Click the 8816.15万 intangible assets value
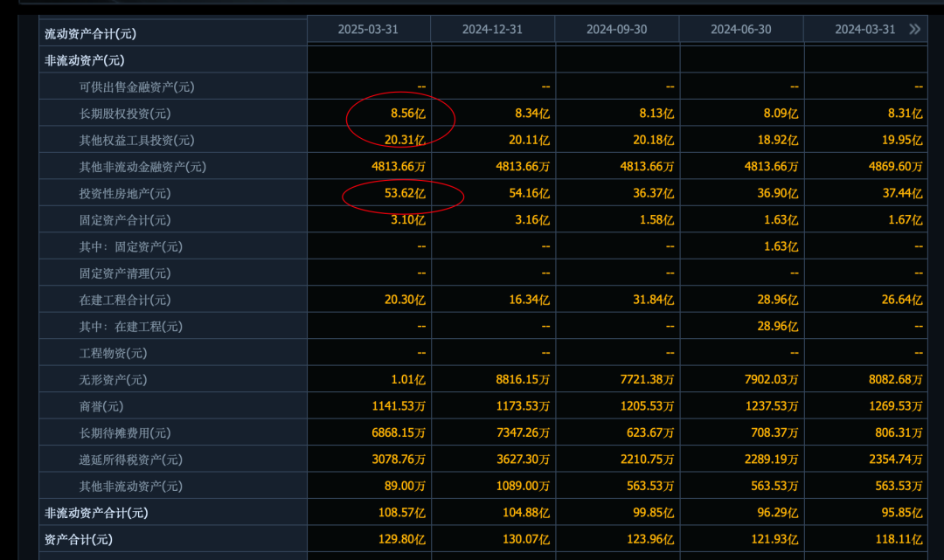 (x=523, y=379)
